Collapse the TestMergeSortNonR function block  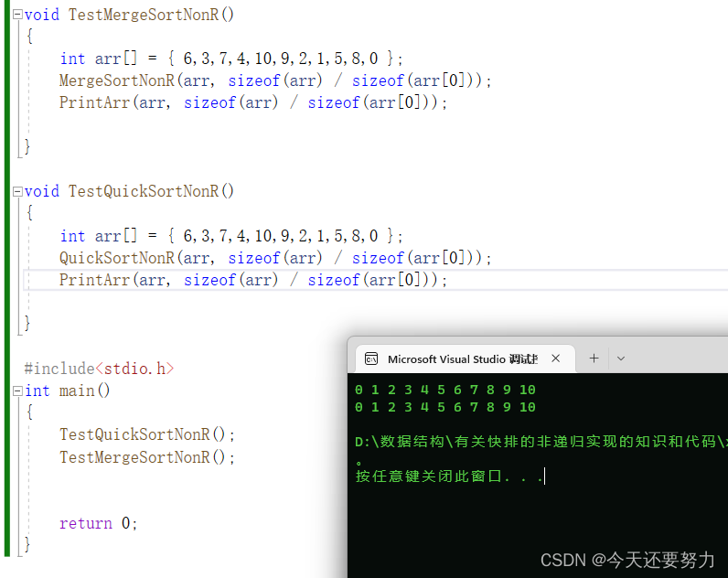[17, 15]
